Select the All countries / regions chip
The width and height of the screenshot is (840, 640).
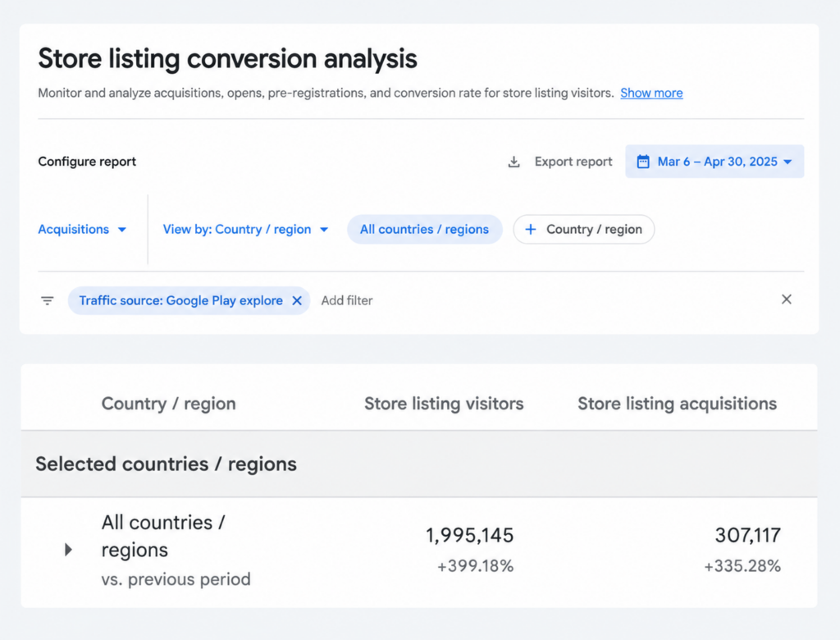click(x=424, y=230)
